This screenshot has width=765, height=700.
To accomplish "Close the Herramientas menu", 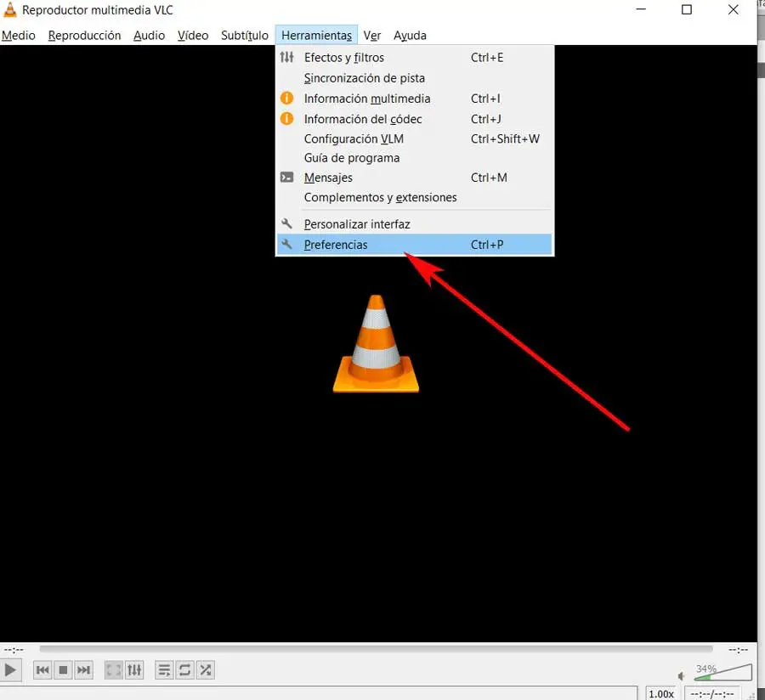I will [316, 35].
